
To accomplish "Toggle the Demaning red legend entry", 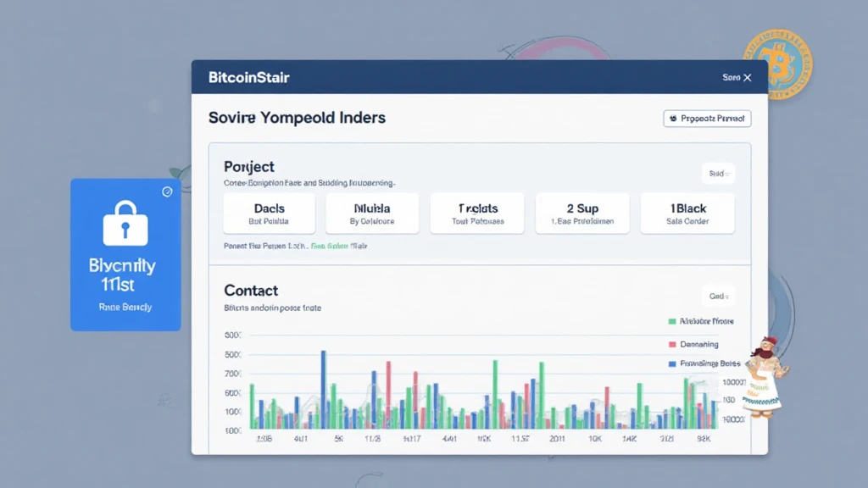I will [x=693, y=344].
